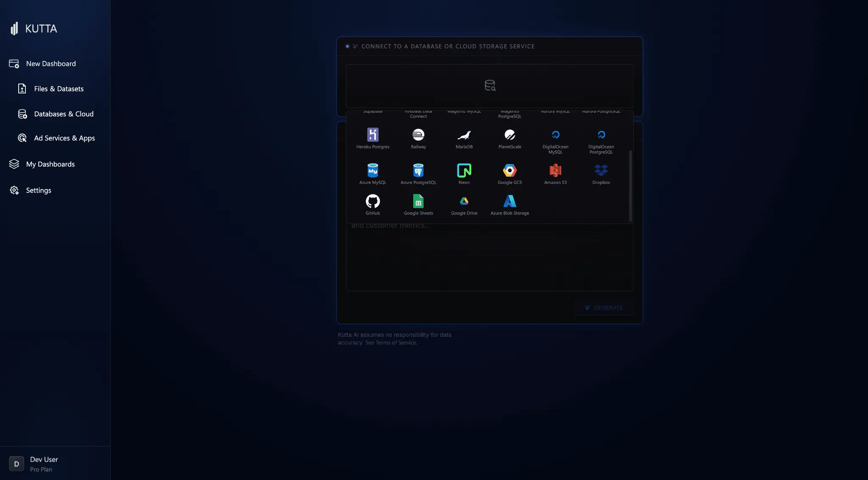Click the Files & Datasets upload icon
868x480 pixels.
coord(22,89)
